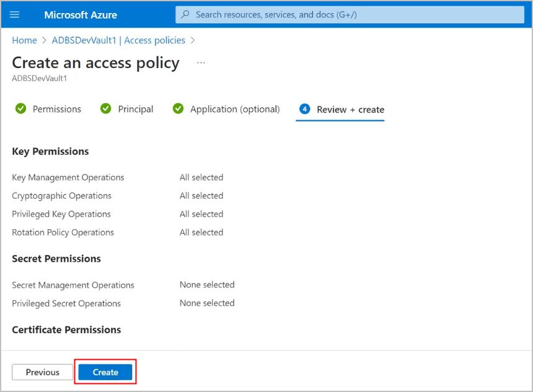The height and width of the screenshot is (392, 533).
Task: Click chevron after Access policies breadcrumb
Action: [193, 40]
